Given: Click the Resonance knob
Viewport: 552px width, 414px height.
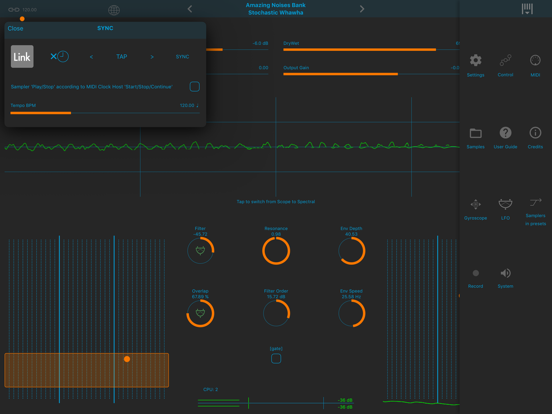Looking at the screenshot, I should pos(276,251).
